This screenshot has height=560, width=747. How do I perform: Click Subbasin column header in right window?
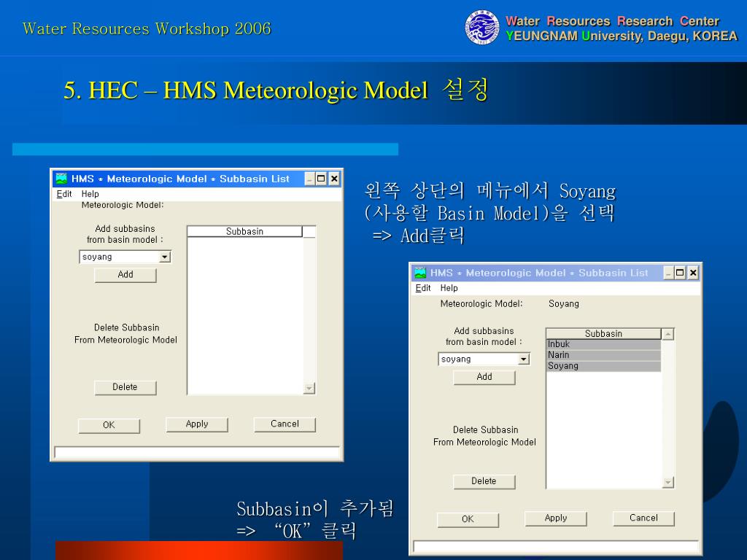pos(603,334)
